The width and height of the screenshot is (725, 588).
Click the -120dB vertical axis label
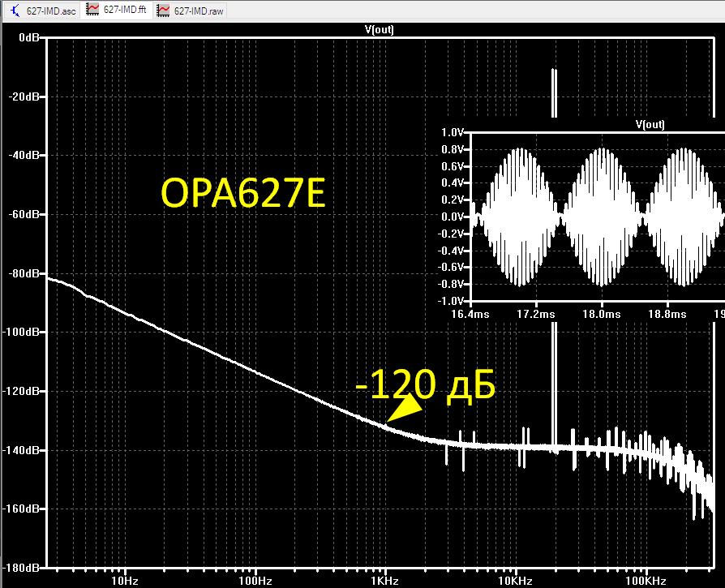pyautogui.click(x=21, y=391)
